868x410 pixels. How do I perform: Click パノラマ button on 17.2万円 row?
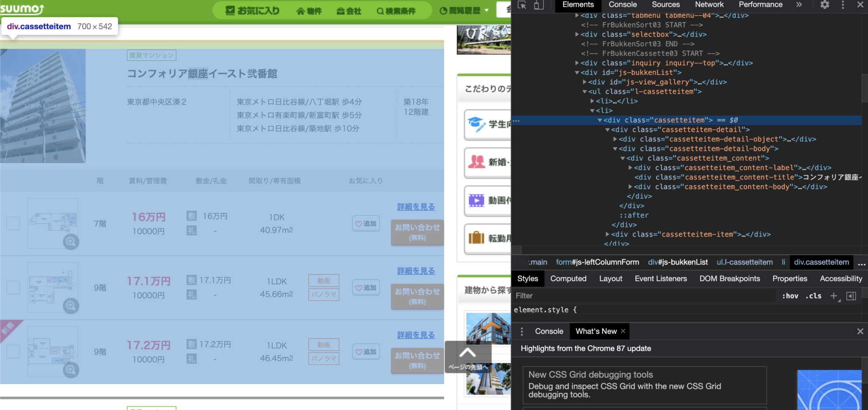[324, 359]
